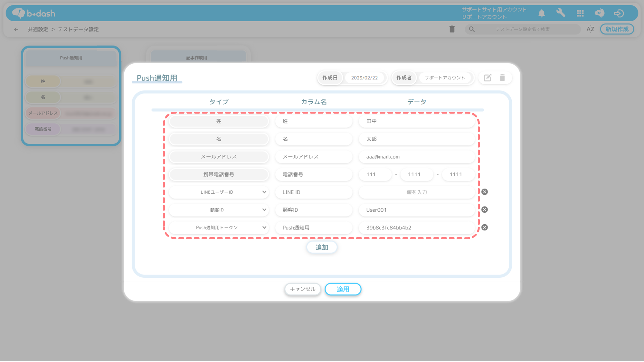Remove the Push通知用 token row

coord(485,227)
